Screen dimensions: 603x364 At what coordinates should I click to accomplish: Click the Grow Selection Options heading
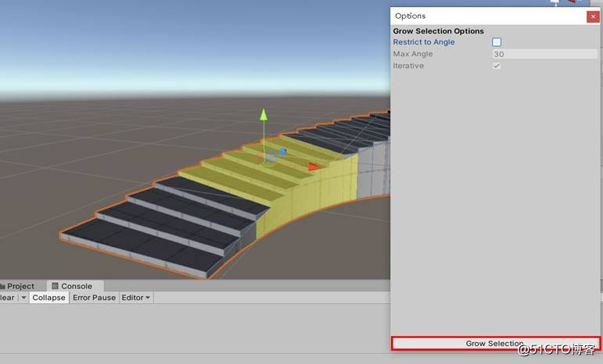[x=439, y=31]
